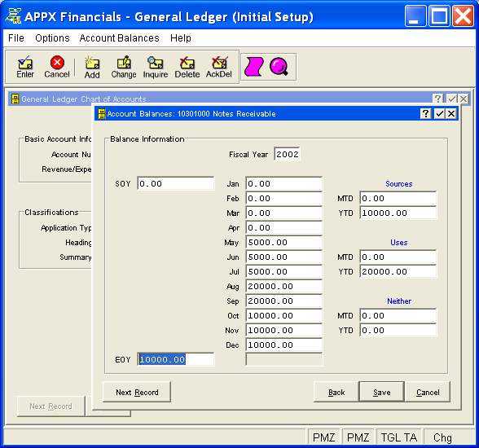479x448 pixels.
Task: Click the Sources YTD field showing 10000.00
Action: [x=398, y=213]
